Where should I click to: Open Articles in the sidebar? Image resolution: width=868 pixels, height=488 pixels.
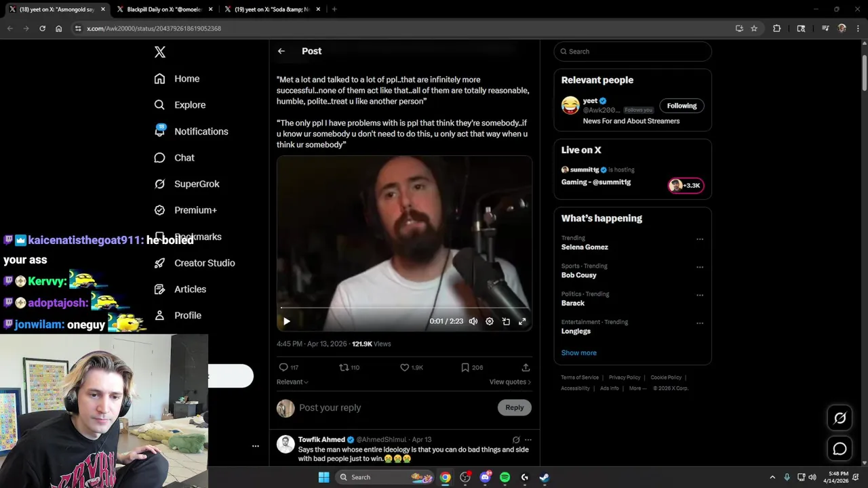pyautogui.click(x=180, y=289)
